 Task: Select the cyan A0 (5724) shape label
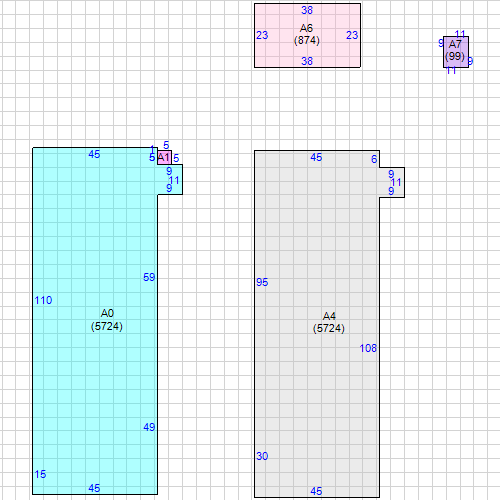[107, 320]
